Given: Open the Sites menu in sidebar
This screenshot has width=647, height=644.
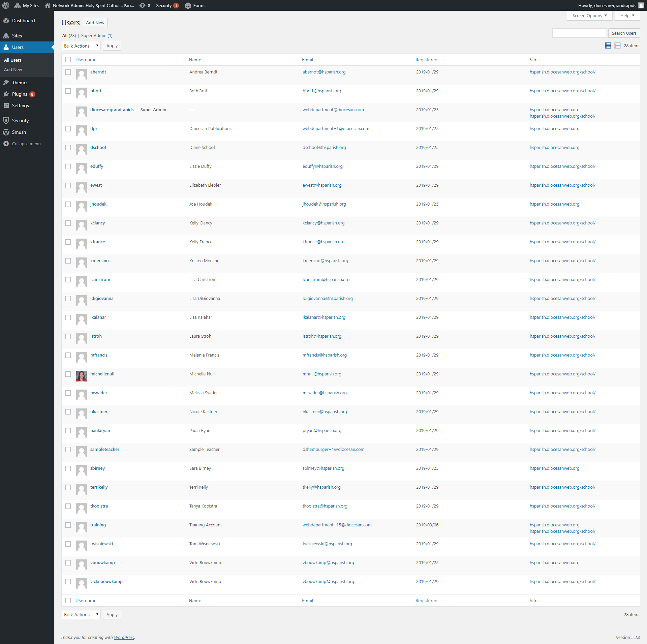Looking at the screenshot, I should click(17, 36).
